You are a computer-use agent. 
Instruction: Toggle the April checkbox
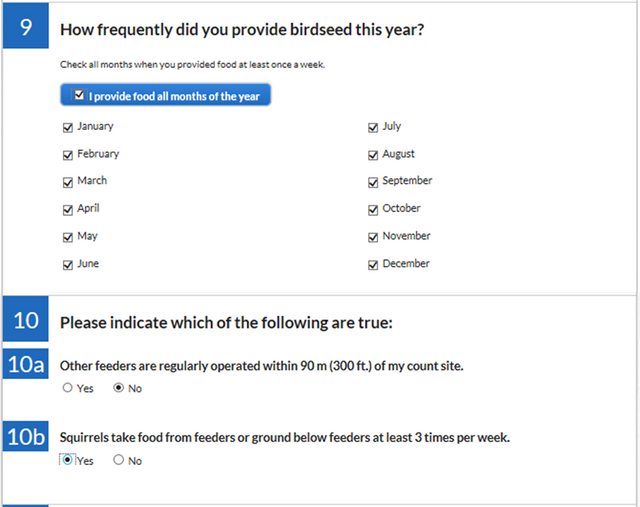(x=68, y=210)
